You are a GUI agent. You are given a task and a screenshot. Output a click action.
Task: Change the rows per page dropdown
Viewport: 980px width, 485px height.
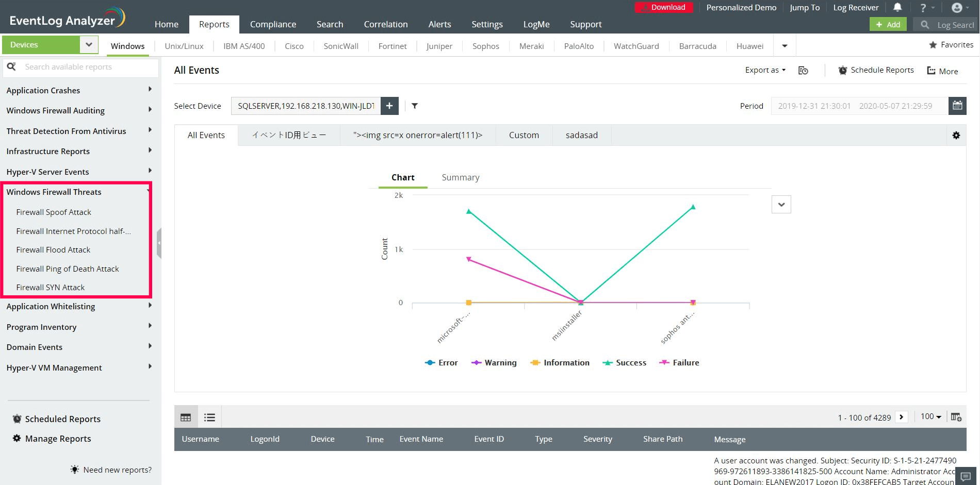click(x=931, y=416)
